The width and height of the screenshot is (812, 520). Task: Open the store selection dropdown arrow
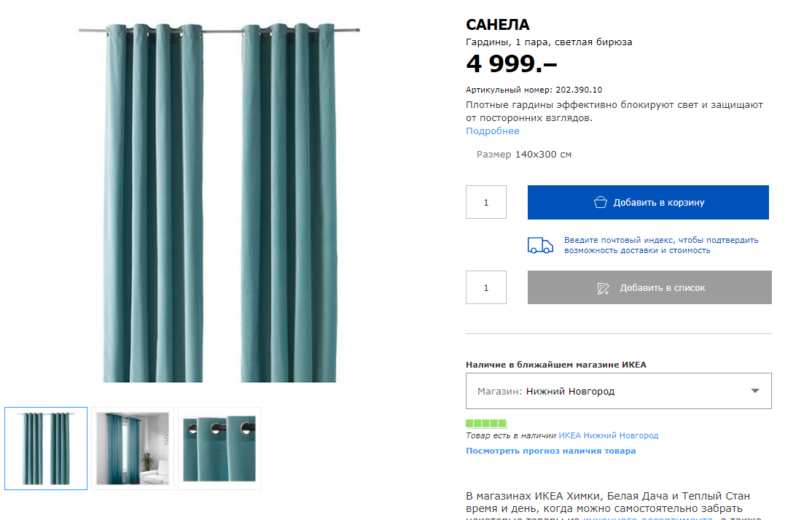tap(755, 391)
